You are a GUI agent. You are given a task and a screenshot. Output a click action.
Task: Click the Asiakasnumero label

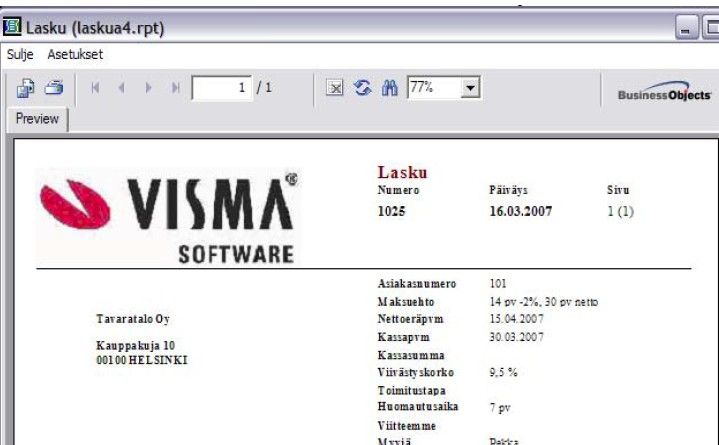click(x=417, y=284)
